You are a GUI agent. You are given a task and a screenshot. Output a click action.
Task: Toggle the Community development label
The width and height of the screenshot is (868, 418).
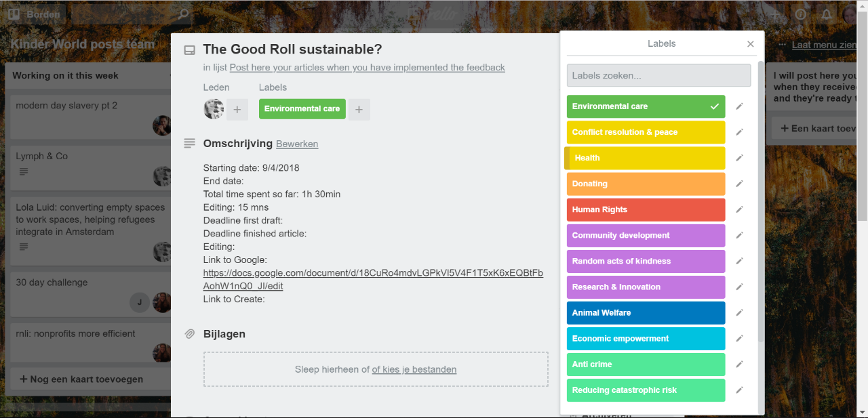(646, 235)
